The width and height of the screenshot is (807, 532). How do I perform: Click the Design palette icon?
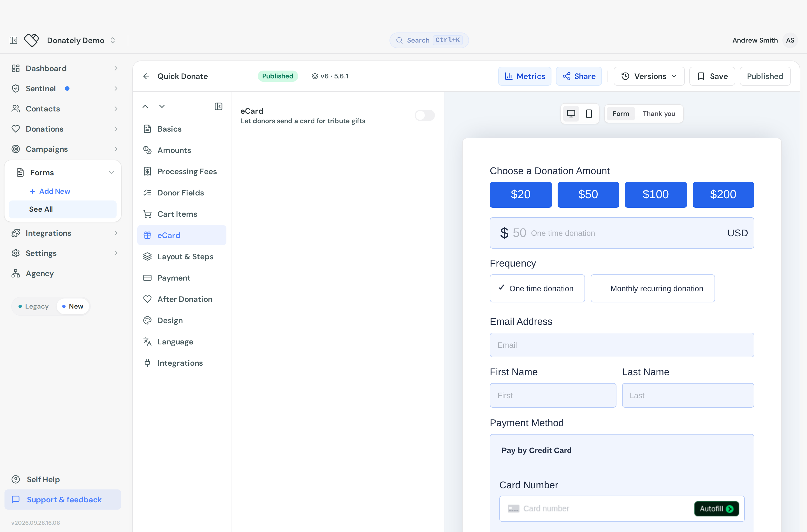pos(147,321)
